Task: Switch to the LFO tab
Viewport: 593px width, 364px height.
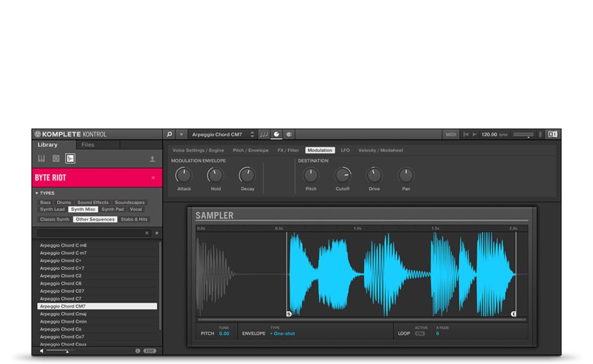Action: pyautogui.click(x=345, y=151)
